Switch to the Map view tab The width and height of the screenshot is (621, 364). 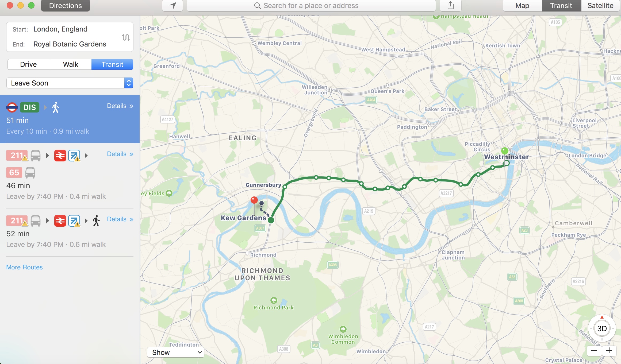point(522,6)
